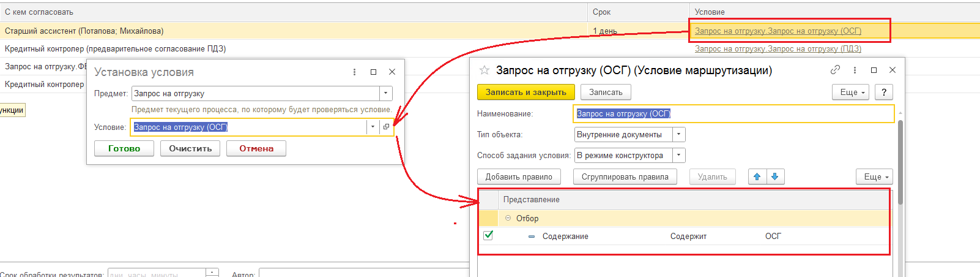This screenshot has height=277, width=980.
Task: Expand the Предмет dropdown list
Action: click(385, 93)
